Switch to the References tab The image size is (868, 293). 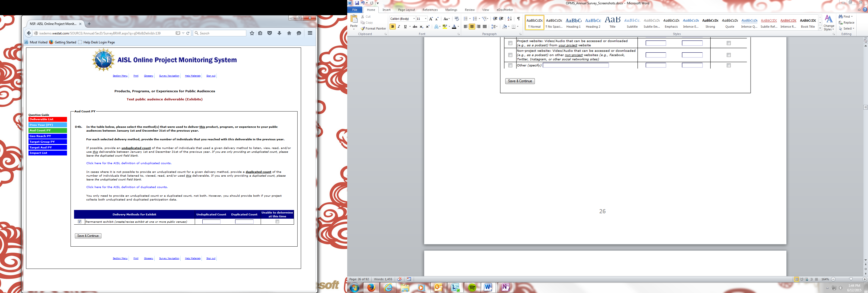click(430, 10)
